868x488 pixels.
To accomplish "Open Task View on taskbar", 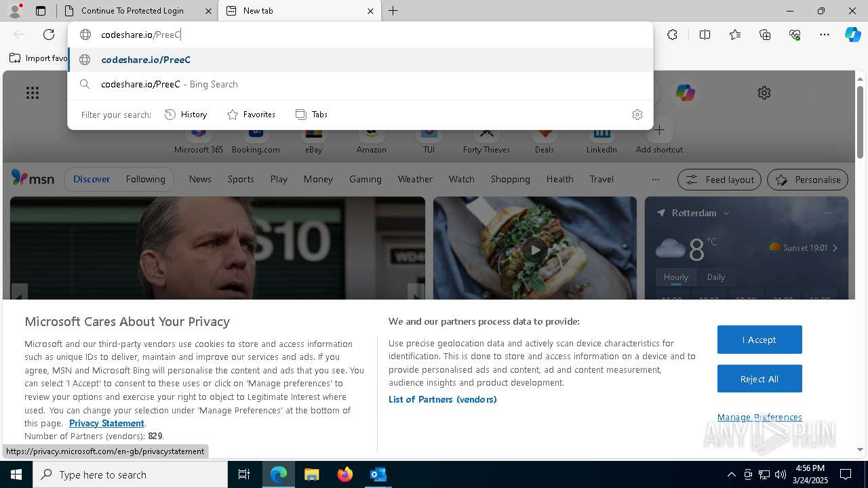I will pos(244,474).
